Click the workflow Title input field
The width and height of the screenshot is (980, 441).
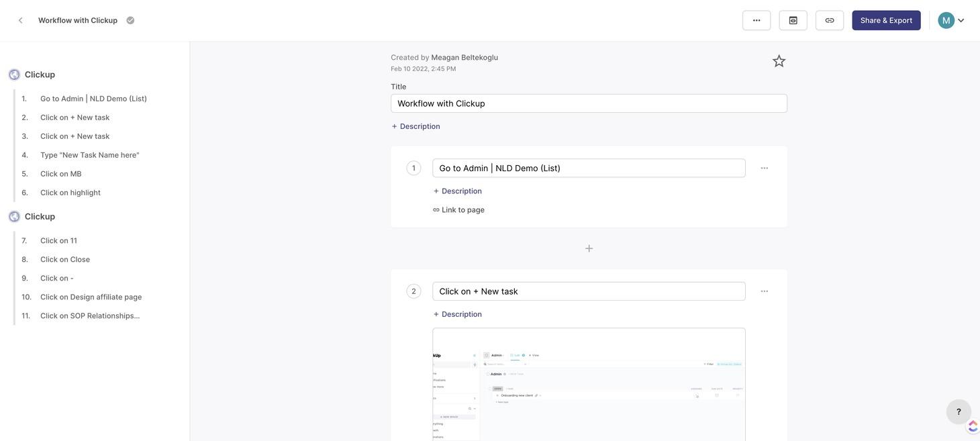tap(588, 103)
